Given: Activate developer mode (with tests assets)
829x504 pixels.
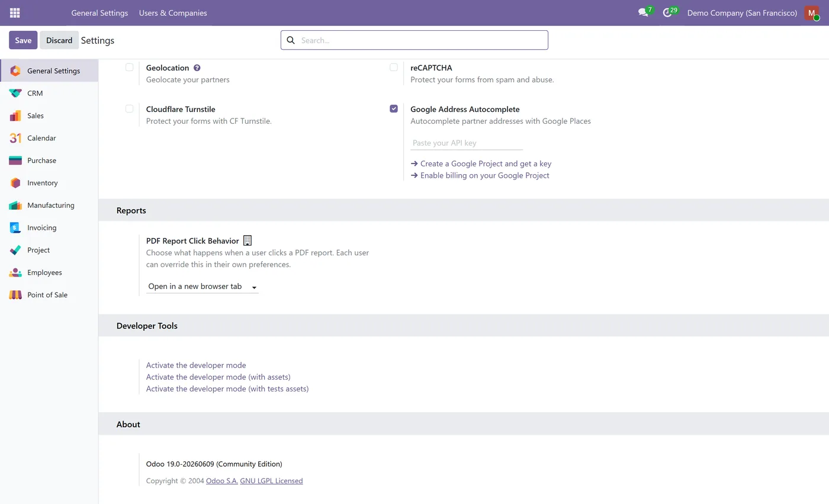Looking at the screenshot, I should pyautogui.click(x=227, y=389).
